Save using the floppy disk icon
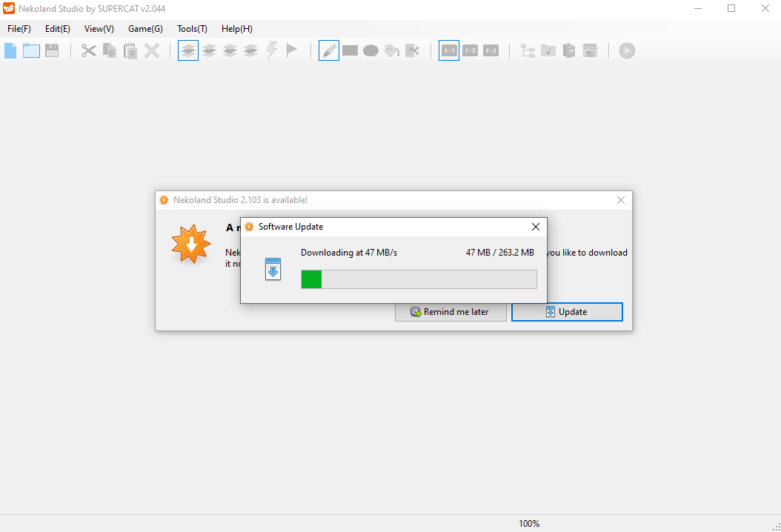The height and width of the screenshot is (532, 781). (52, 50)
